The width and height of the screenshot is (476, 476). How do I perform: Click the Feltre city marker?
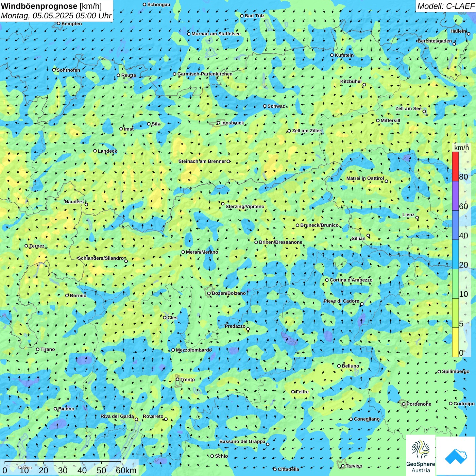(x=293, y=392)
